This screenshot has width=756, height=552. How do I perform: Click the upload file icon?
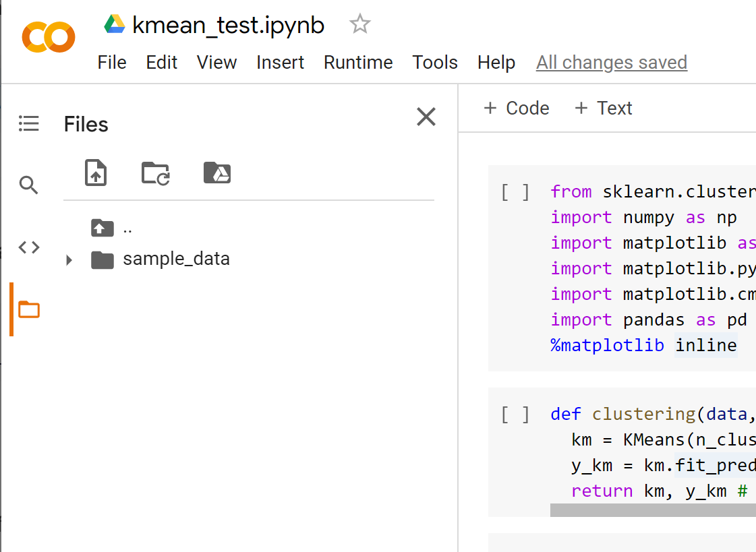(96, 173)
